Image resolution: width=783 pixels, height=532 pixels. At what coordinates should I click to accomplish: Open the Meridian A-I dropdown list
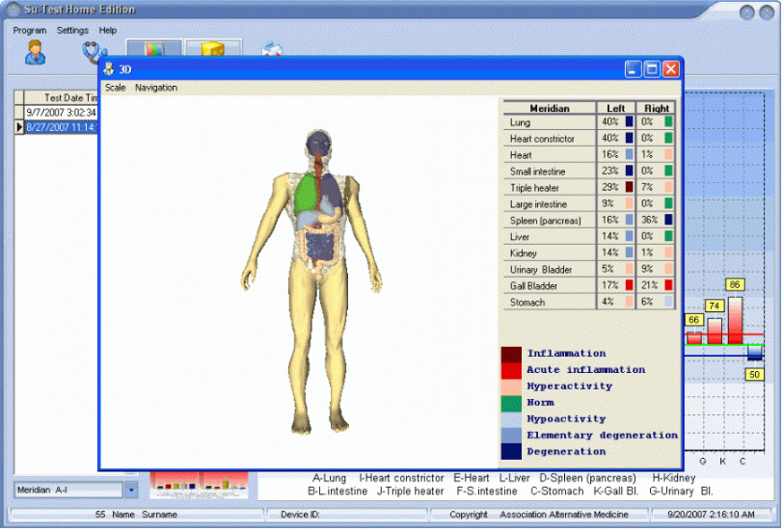(x=131, y=490)
